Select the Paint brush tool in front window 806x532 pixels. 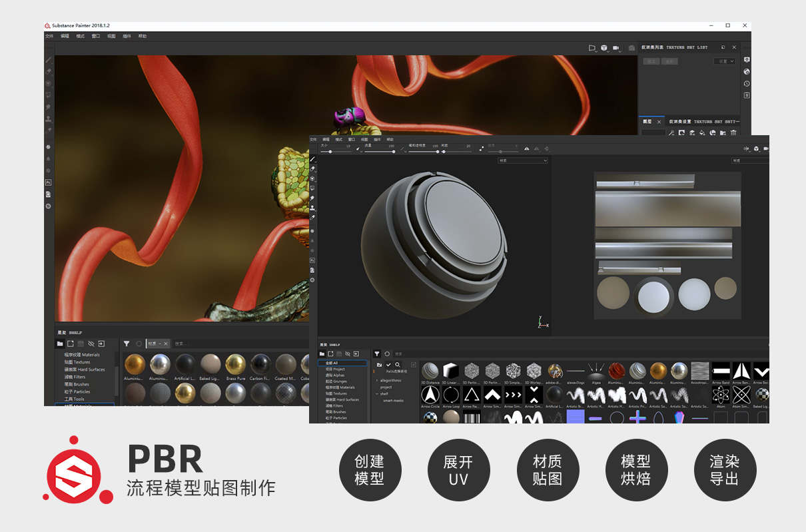click(312, 160)
